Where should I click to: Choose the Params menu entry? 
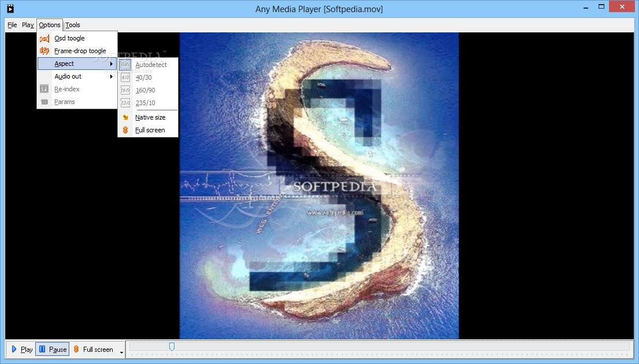pos(77,102)
